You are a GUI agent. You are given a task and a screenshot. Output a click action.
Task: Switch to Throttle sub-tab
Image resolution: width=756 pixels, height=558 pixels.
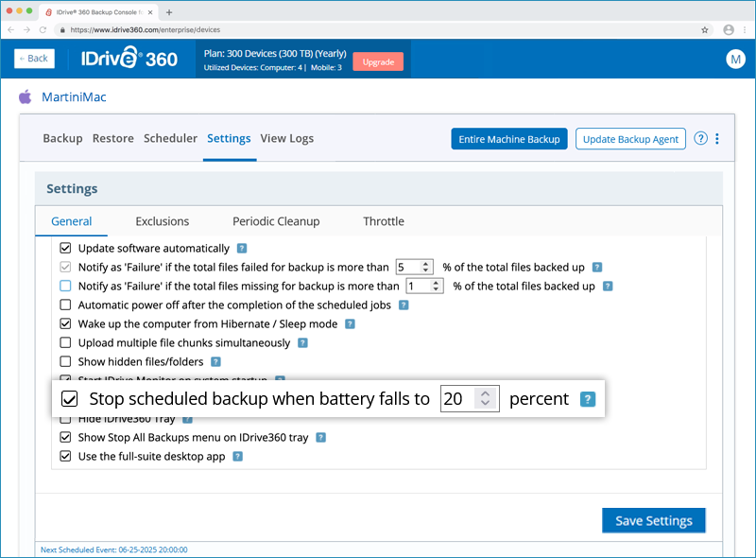(384, 221)
